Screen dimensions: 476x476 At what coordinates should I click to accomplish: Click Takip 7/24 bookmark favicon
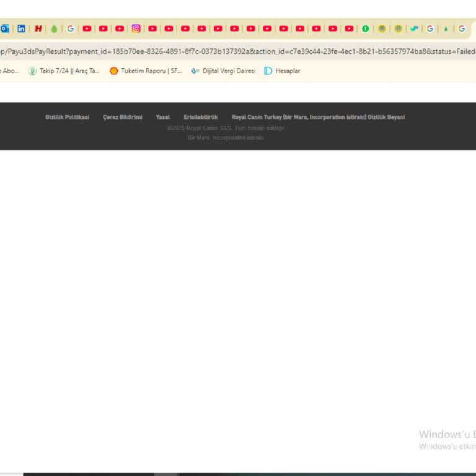click(x=32, y=71)
